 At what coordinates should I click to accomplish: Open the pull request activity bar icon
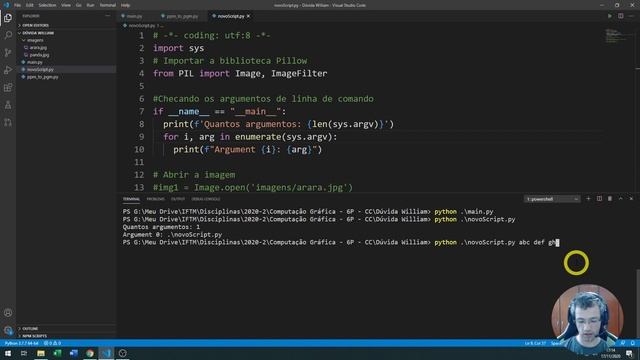(8, 122)
